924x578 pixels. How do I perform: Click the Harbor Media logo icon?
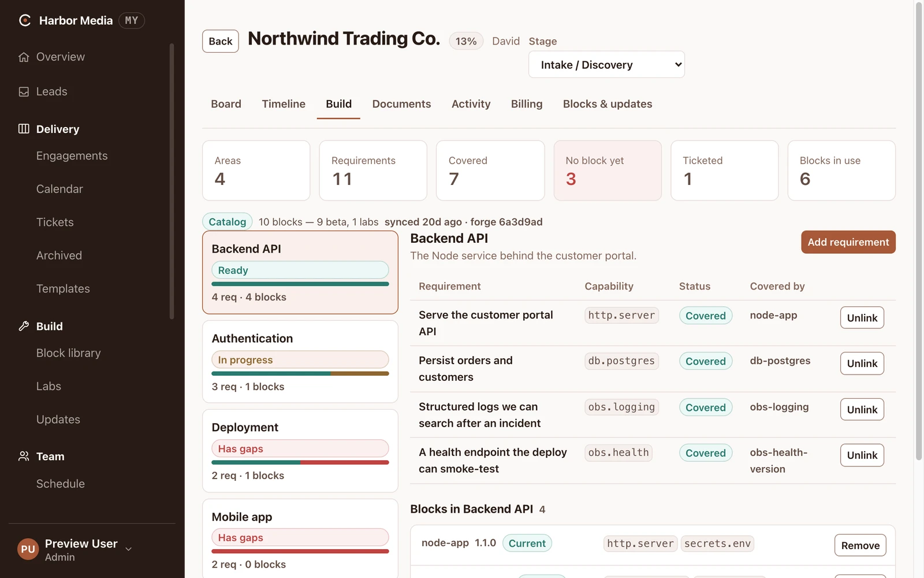(25, 21)
